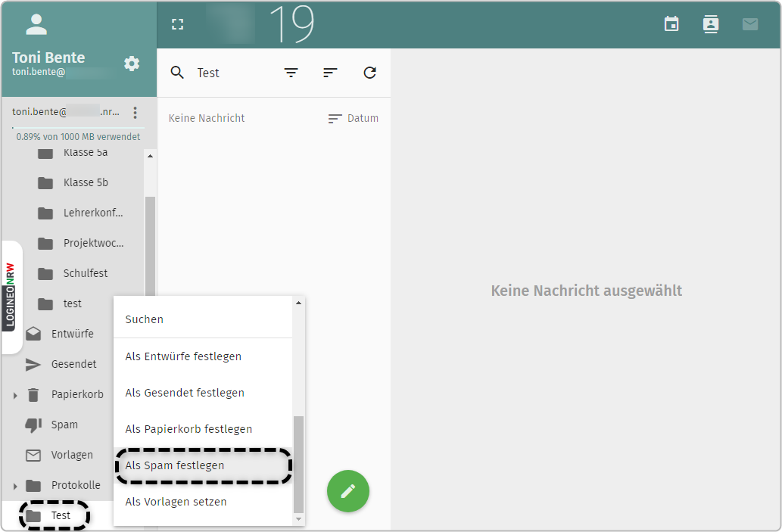The width and height of the screenshot is (782, 532).
Task: Open the message filter icon
Action: 291,73
